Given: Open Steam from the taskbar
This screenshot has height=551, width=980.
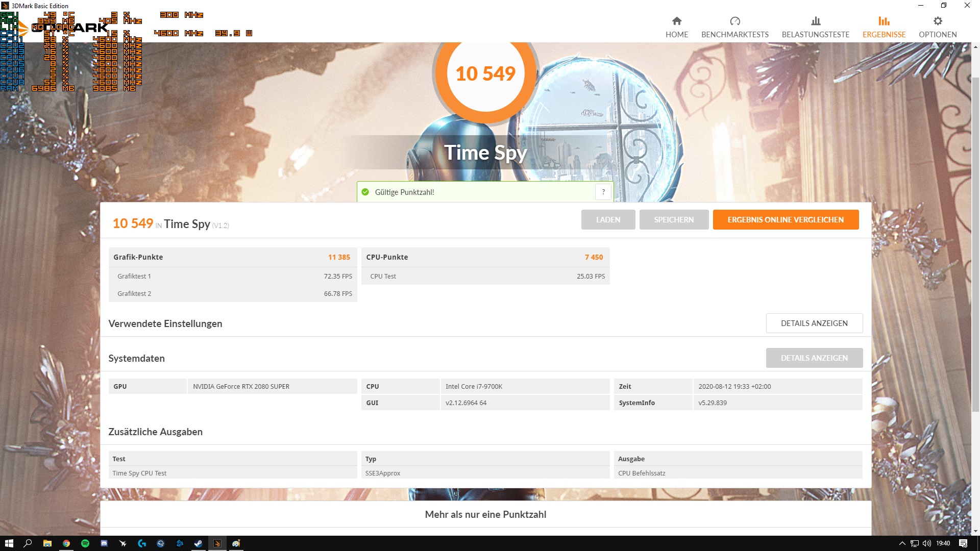Looking at the screenshot, I should click(x=198, y=543).
